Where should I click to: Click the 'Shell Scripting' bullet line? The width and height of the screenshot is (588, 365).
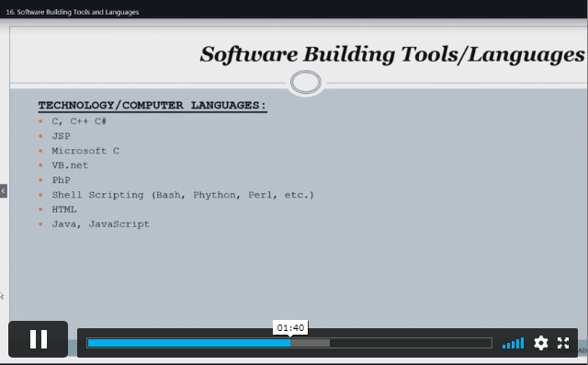[183, 195]
